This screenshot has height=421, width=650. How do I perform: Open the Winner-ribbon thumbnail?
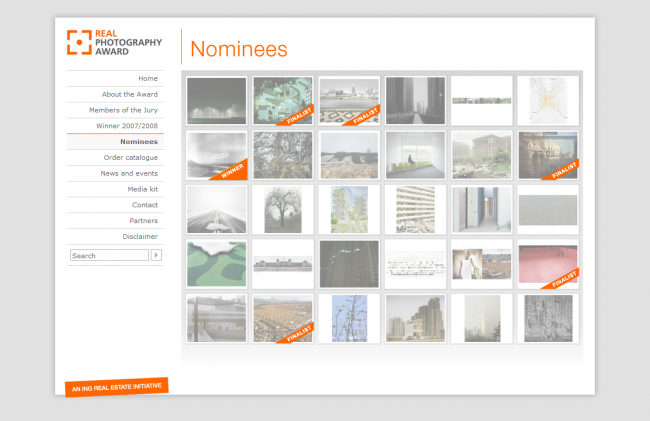pyautogui.click(x=216, y=155)
